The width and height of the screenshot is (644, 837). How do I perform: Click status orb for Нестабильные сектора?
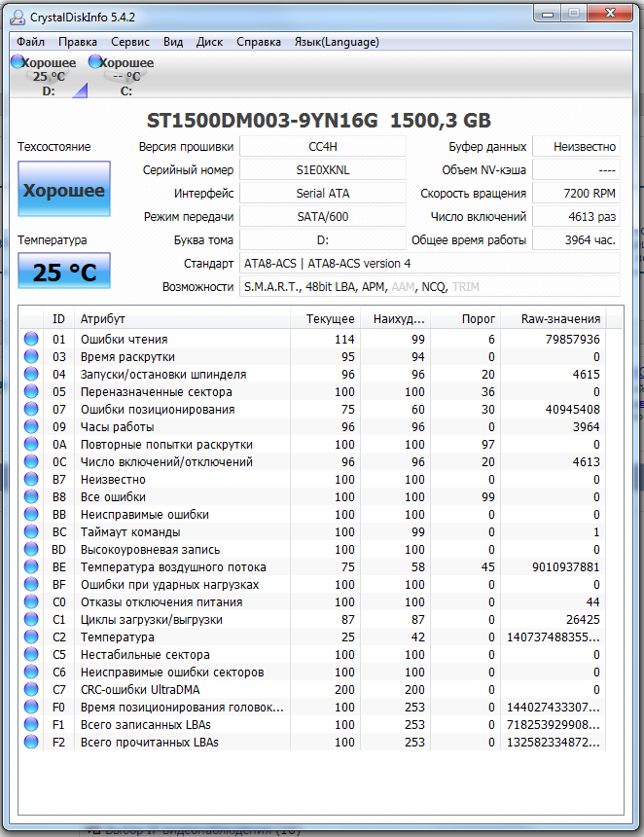point(31,654)
